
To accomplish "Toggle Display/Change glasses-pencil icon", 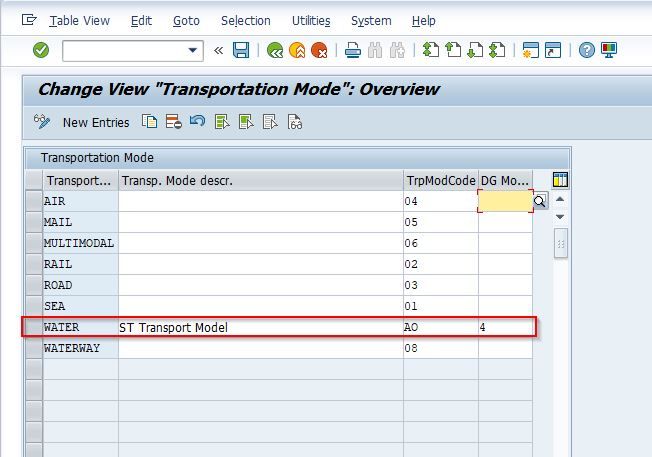I will coord(42,122).
